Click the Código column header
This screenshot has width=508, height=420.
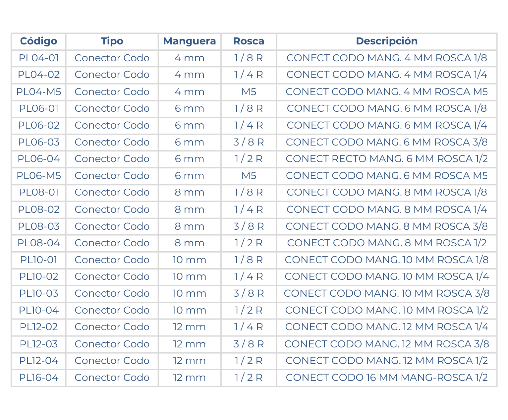pos(38,41)
